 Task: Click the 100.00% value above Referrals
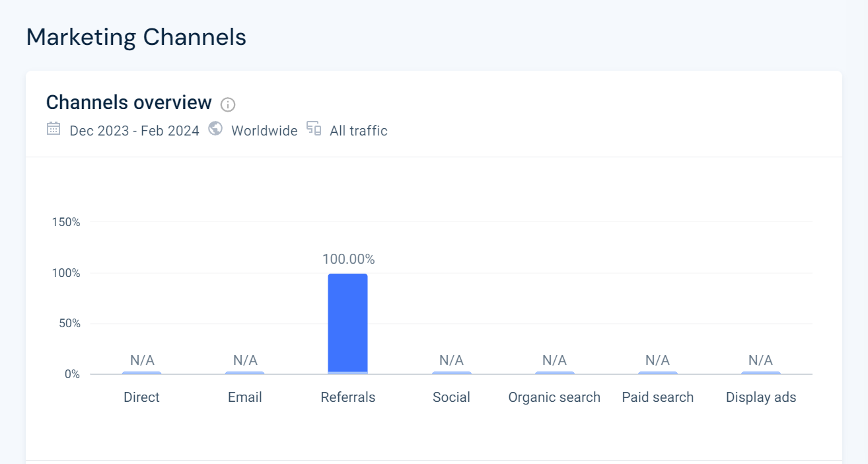point(349,259)
